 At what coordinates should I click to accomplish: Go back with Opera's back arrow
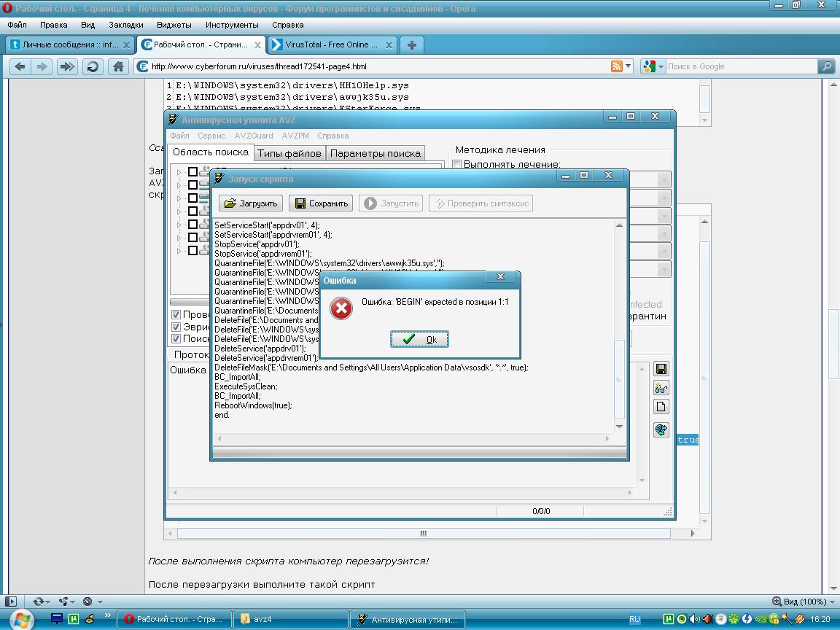(x=20, y=66)
